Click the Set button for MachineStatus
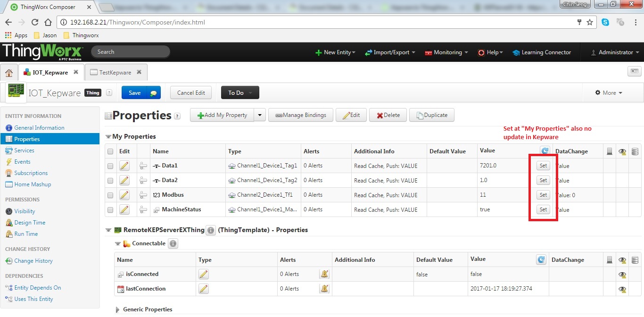The height and width of the screenshot is (317, 644). (x=543, y=209)
